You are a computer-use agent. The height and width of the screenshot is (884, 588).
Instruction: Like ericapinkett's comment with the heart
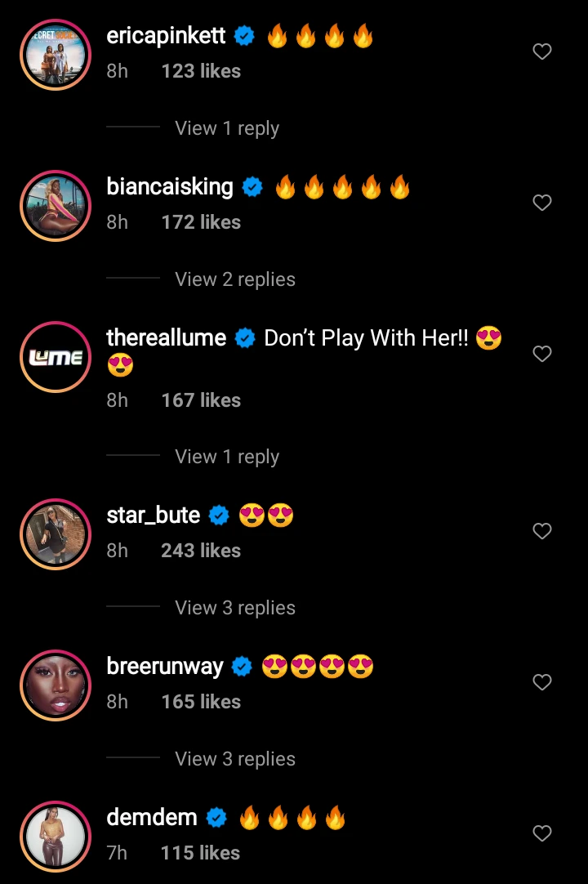point(541,51)
